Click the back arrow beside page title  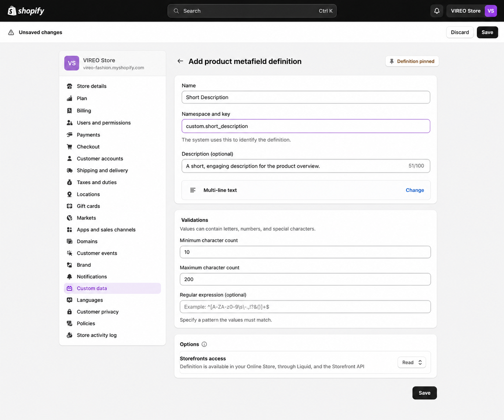180,61
